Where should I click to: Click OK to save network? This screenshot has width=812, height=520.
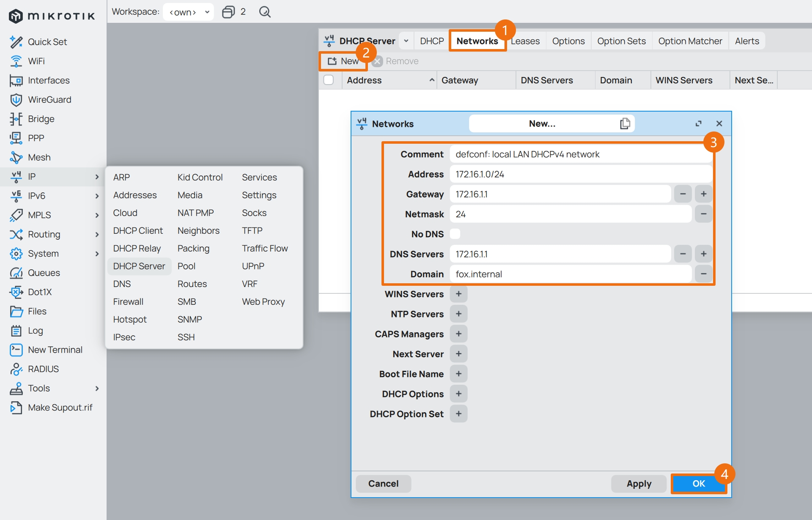click(x=699, y=484)
